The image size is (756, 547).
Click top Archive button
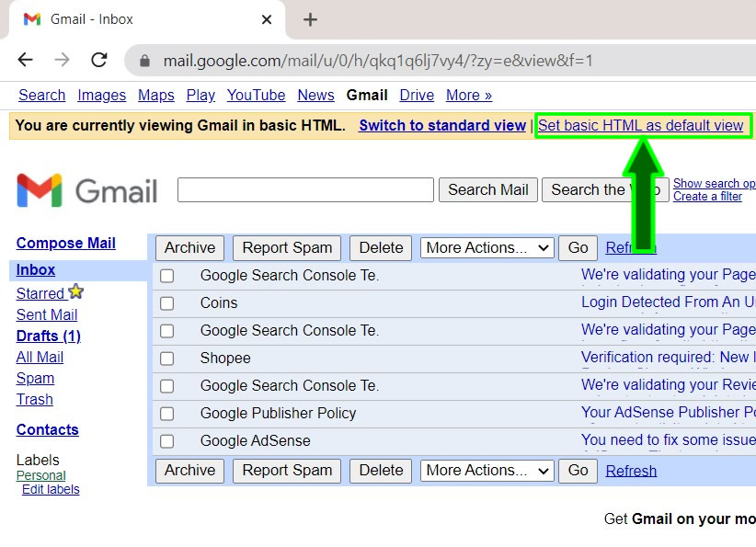click(x=190, y=247)
